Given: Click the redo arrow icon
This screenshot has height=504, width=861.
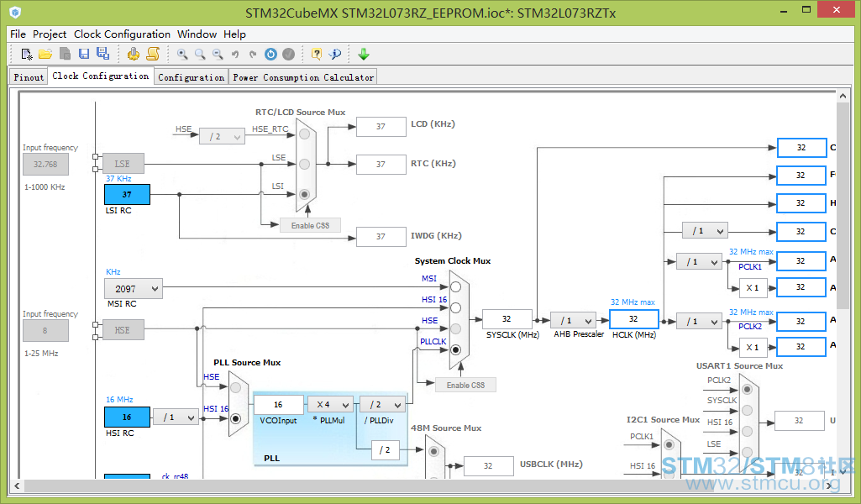Looking at the screenshot, I should pos(253,54).
